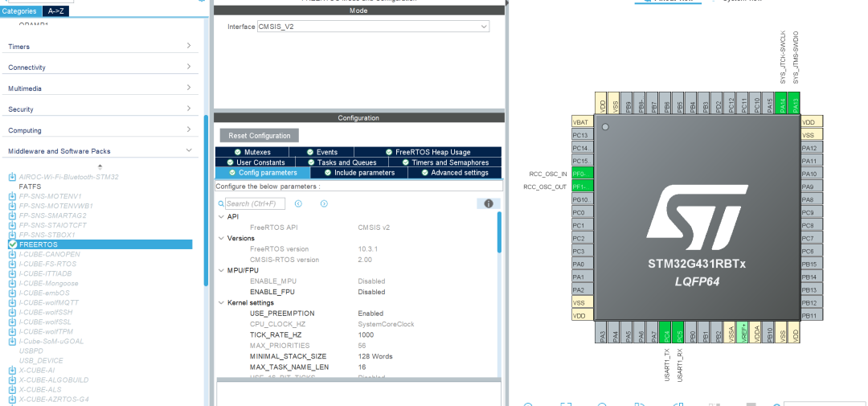Select FREERTOS in the middleware list
This screenshot has height=406, width=868.
pos(100,244)
